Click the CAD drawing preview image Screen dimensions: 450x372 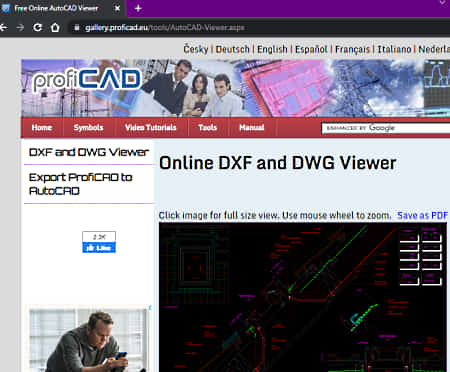point(303,297)
